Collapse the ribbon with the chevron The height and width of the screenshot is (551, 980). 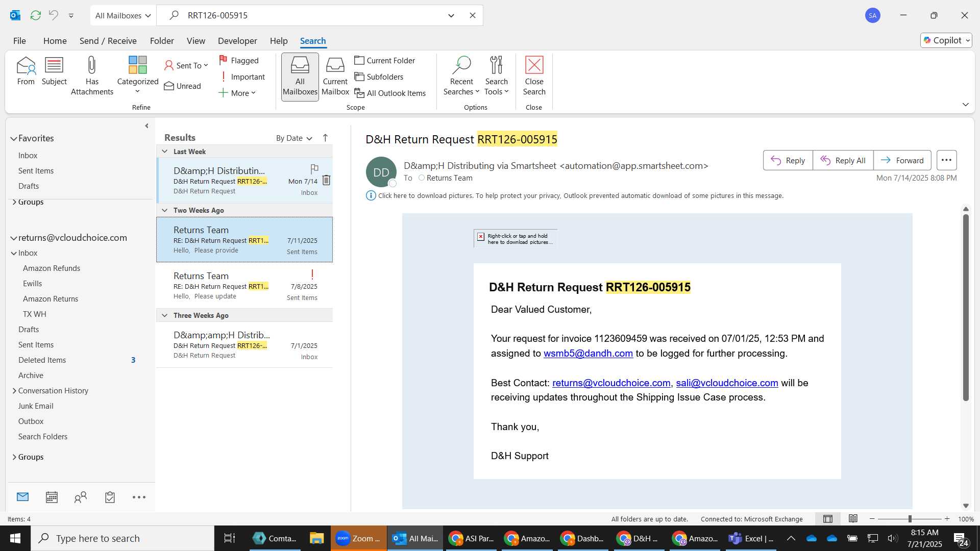(x=966, y=105)
